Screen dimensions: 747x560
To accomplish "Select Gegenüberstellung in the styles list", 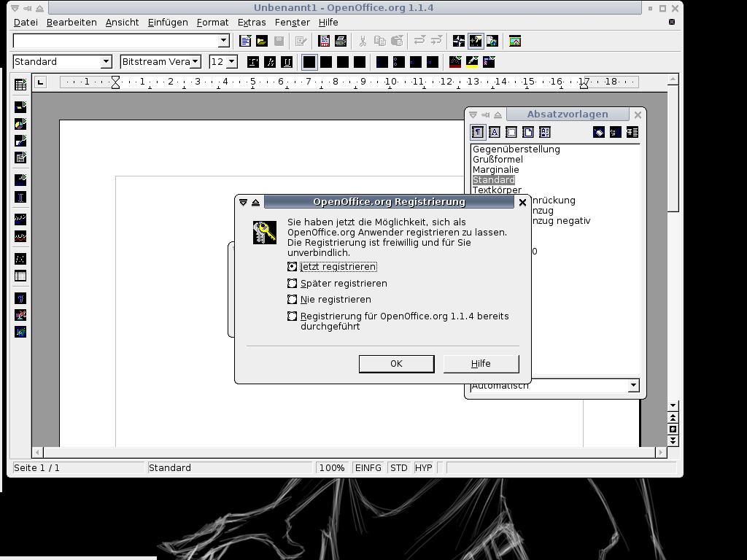I will tap(516, 149).
